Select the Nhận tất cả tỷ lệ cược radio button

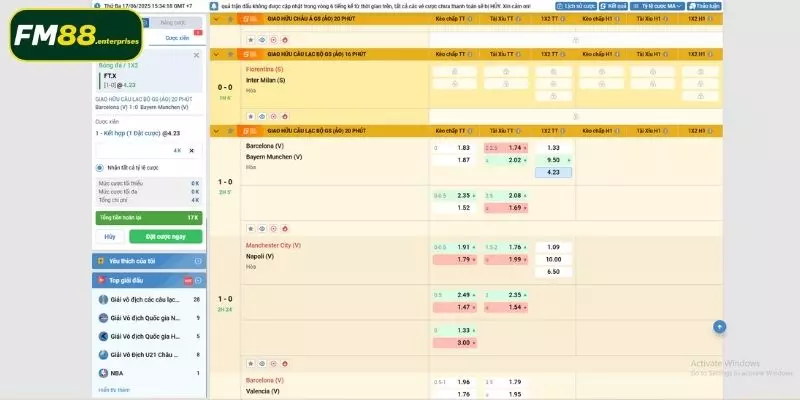[99, 167]
